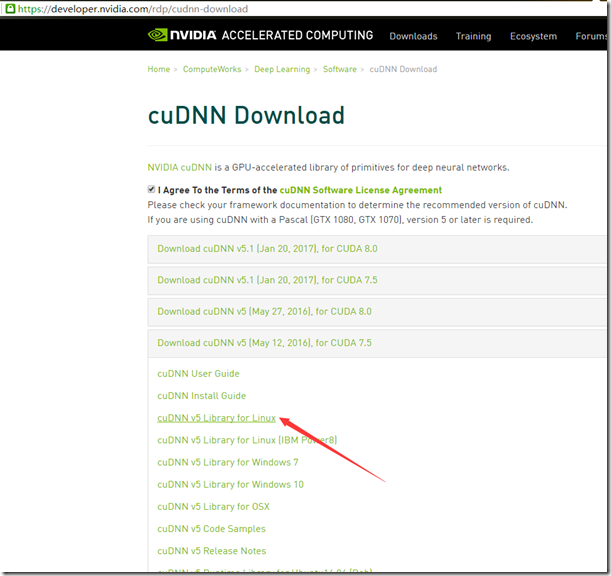Download cuDNN v5 Library for OSX

tap(213, 507)
